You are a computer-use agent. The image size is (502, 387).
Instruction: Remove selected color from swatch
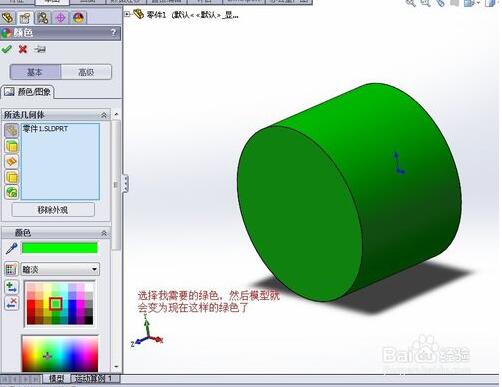click(x=11, y=303)
